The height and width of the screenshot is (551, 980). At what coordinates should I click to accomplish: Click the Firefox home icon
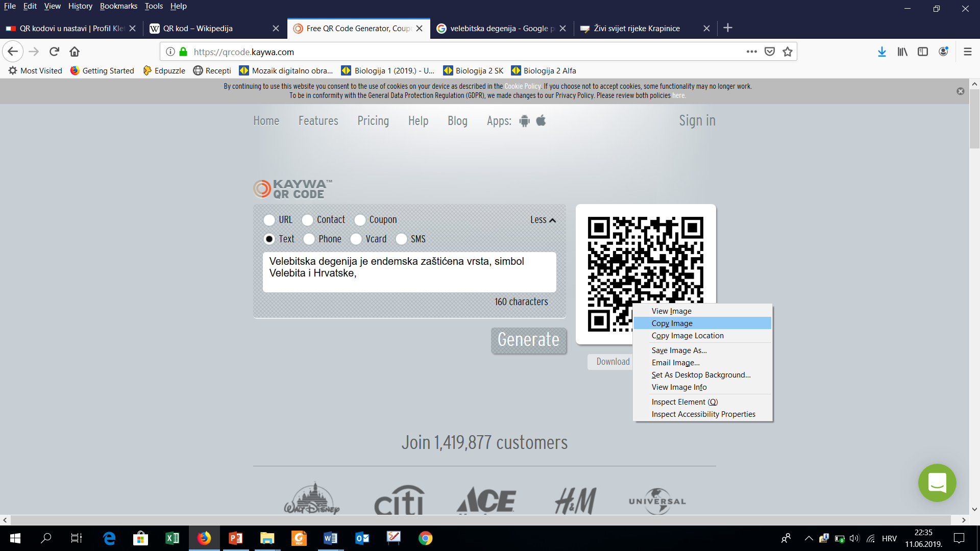click(x=75, y=52)
